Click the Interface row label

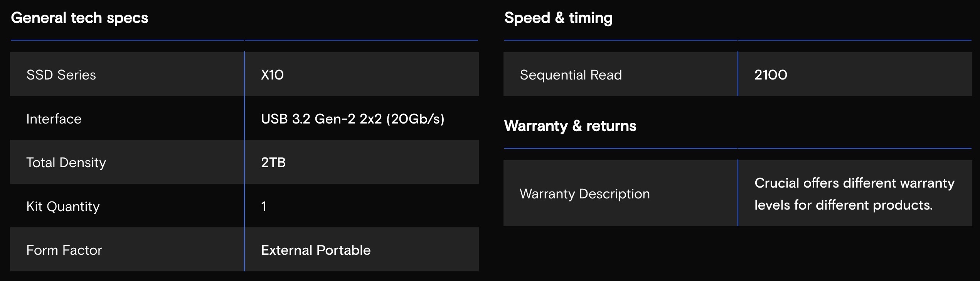[54, 119]
